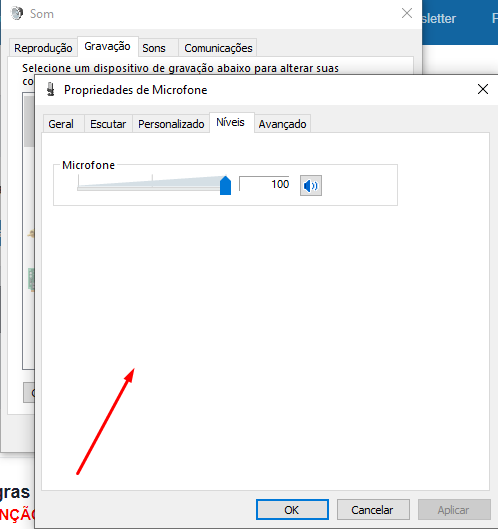Select the Níveis tab

pyautogui.click(x=230, y=122)
